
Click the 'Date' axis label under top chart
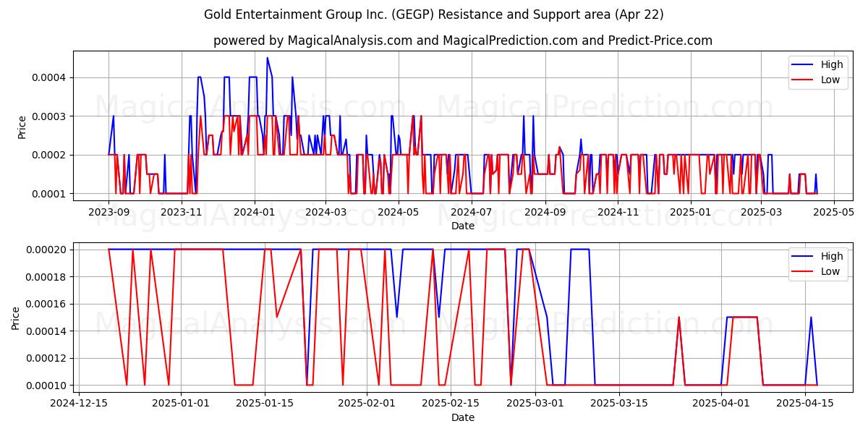463,226
